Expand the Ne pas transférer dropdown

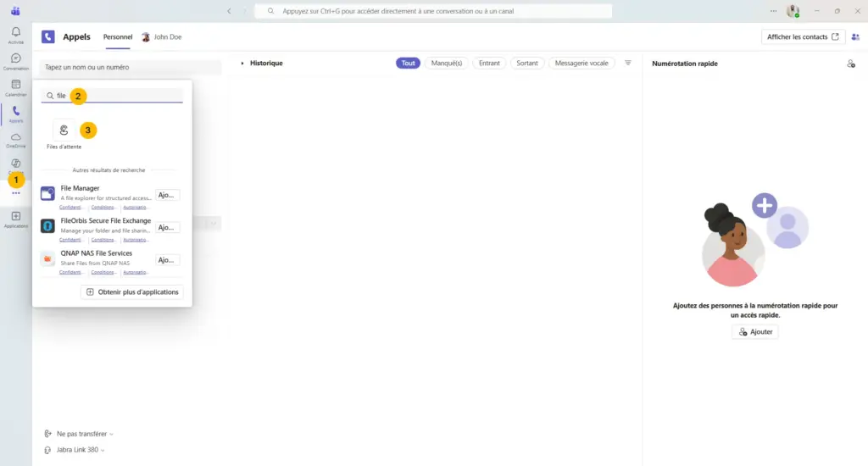tap(79, 433)
